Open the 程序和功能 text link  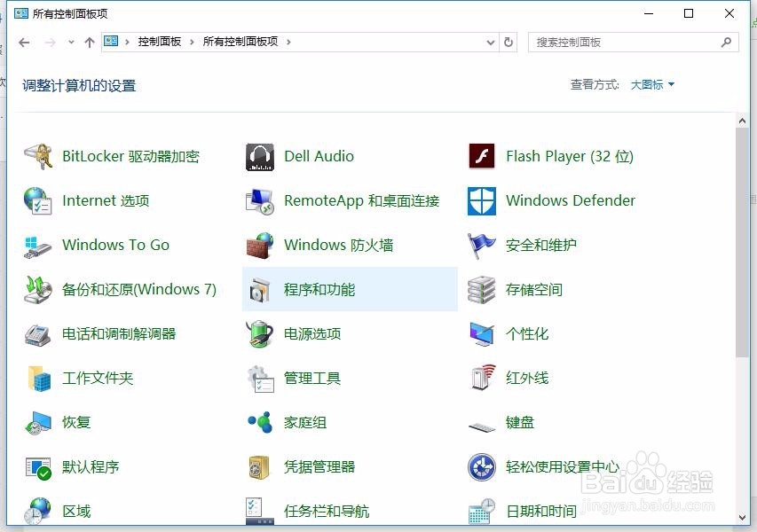click(319, 289)
